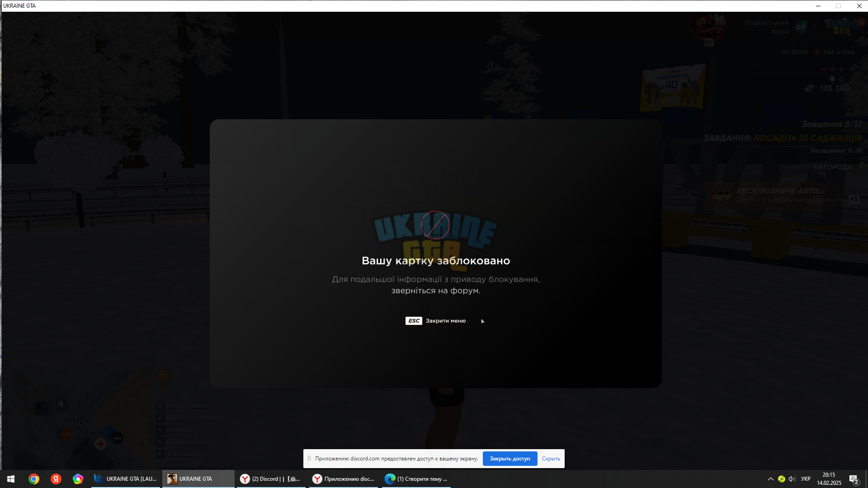The image size is (868, 488).
Task: Switch to the Discord browser taskbar item
Action: [x=271, y=479]
